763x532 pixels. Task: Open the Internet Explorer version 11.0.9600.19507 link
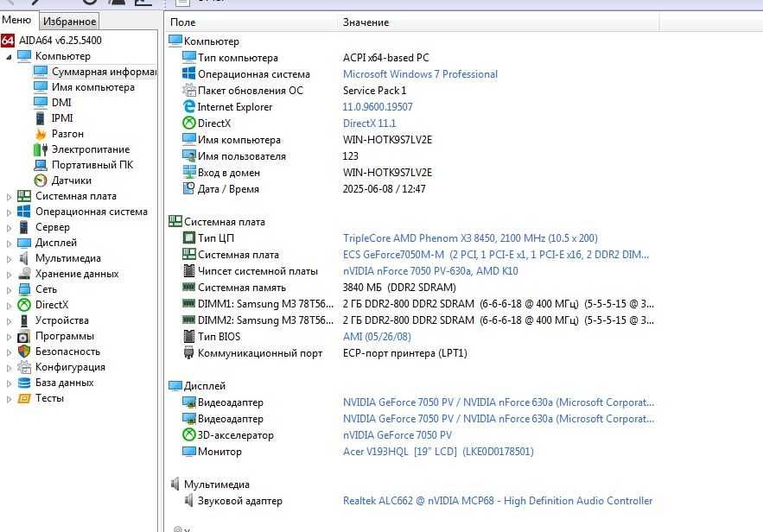378,106
